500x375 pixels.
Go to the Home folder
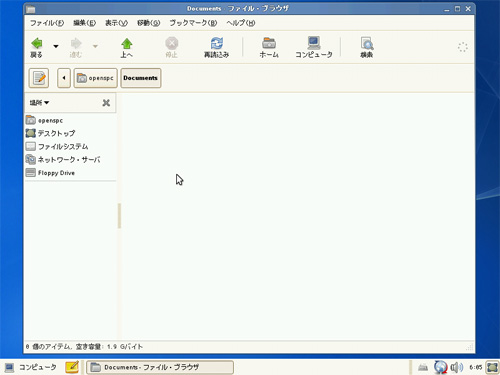point(269,48)
